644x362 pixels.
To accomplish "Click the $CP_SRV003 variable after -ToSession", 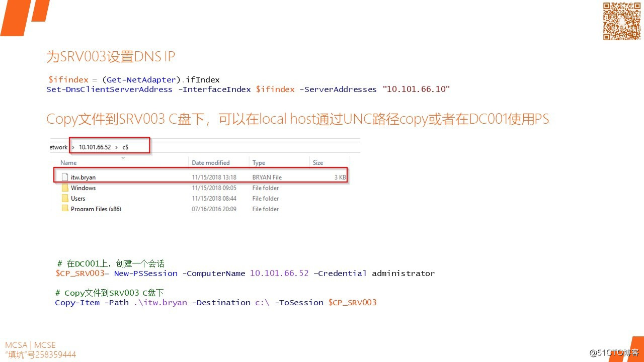I will click(352, 302).
